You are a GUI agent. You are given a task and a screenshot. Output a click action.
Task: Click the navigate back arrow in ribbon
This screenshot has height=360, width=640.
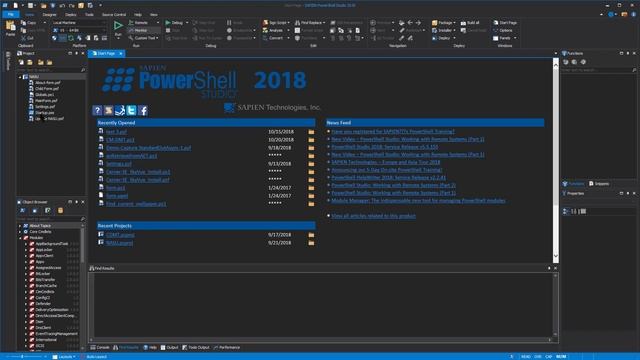[x=410, y=23]
